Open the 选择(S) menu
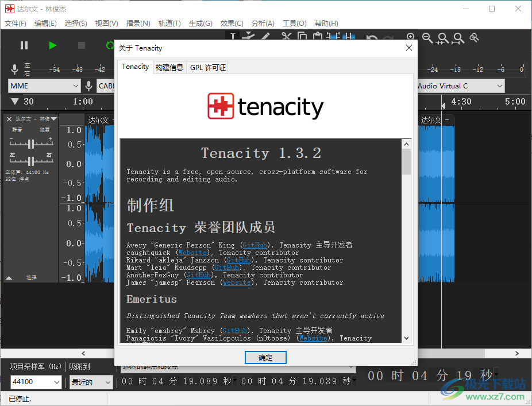Viewport: 532px width, 406px height. 76,24
